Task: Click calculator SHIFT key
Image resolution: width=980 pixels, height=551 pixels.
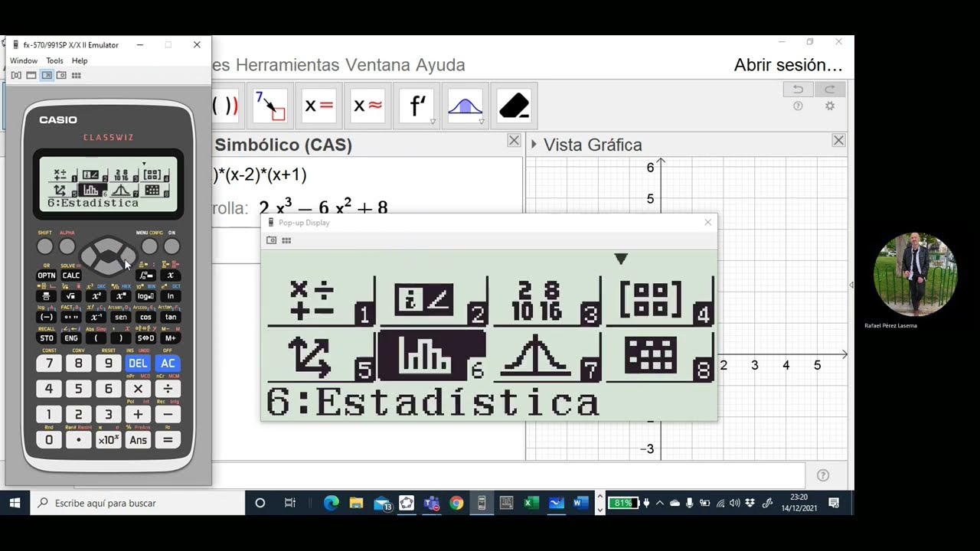Action: point(45,246)
